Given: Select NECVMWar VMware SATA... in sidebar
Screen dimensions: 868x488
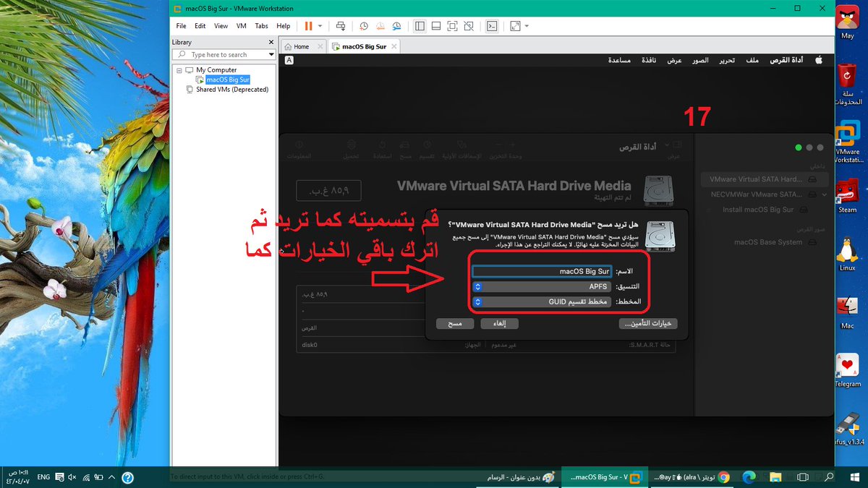Looking at the screenshot, I should tap(764, 194).
